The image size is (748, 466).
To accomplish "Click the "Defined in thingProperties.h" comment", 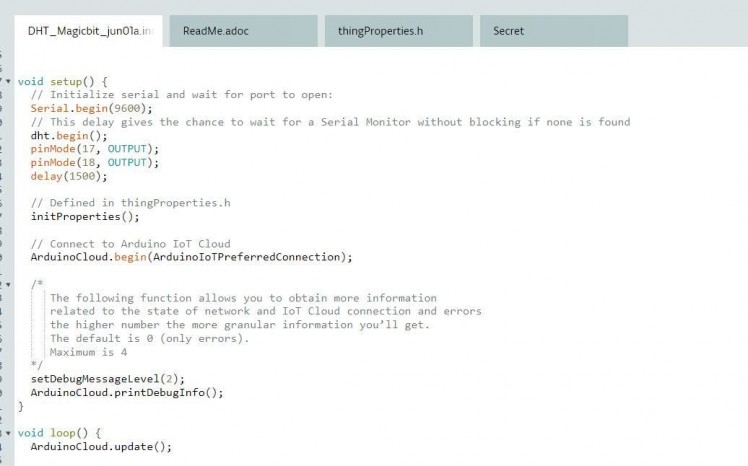I will [131, 203].
